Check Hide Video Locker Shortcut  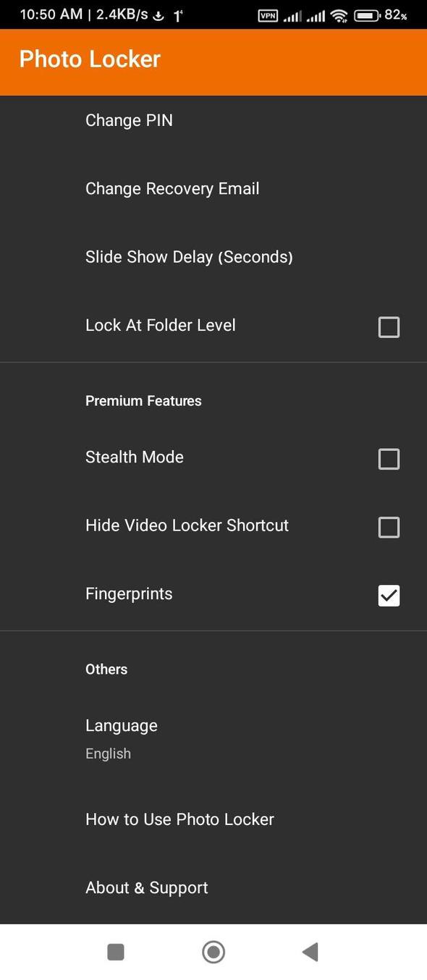(x=389, y=527)
